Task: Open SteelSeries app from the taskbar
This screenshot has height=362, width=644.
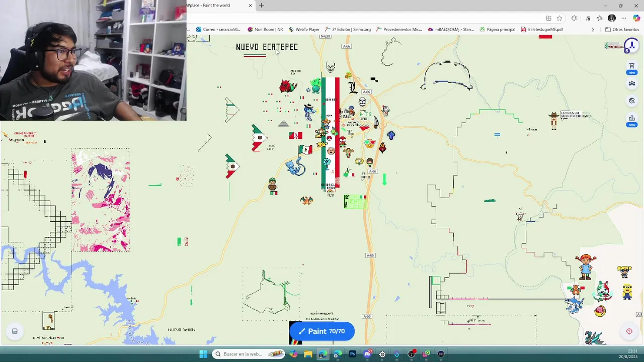Action: [382, 354]
